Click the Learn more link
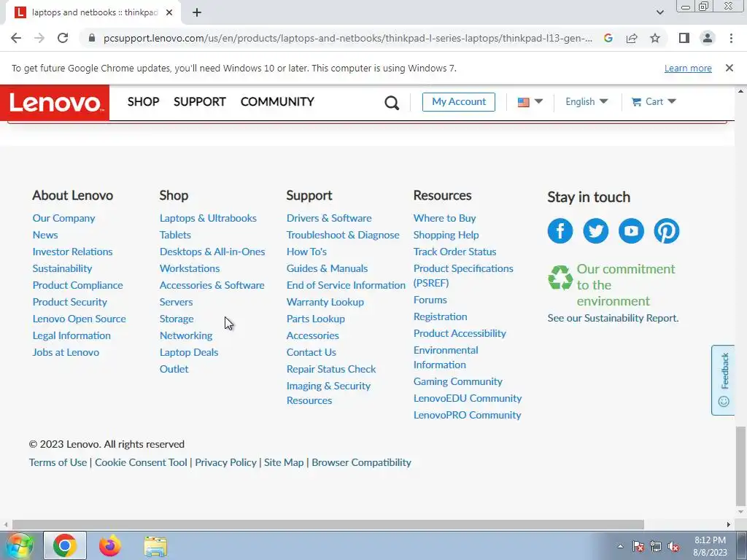This screenshot has height=560, width=747. [x=688, y=68]
